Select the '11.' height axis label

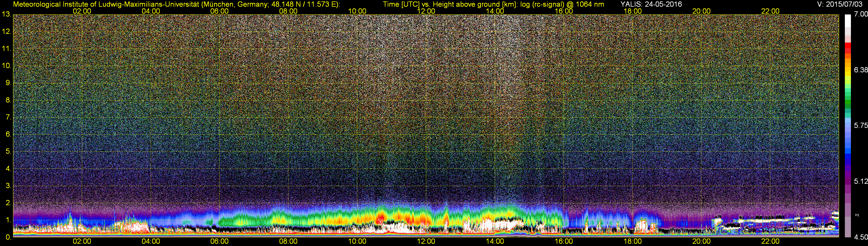click(x=6, y=49)
